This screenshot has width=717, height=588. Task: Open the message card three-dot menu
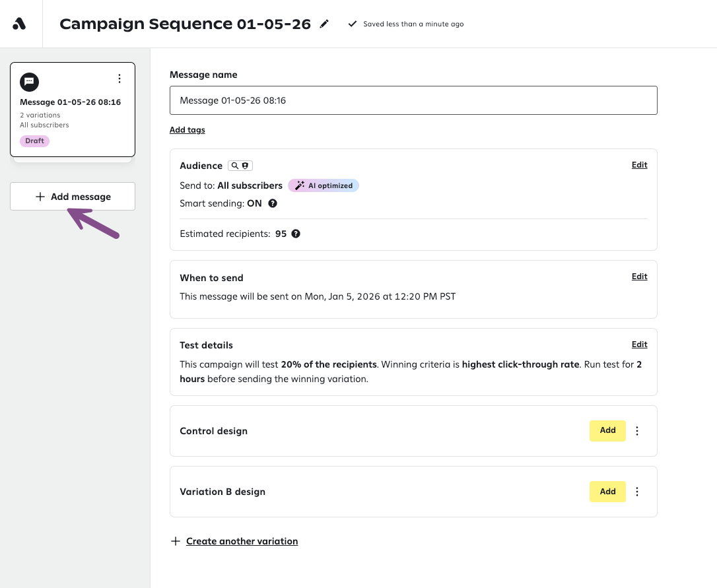click(x=119, y=79)
